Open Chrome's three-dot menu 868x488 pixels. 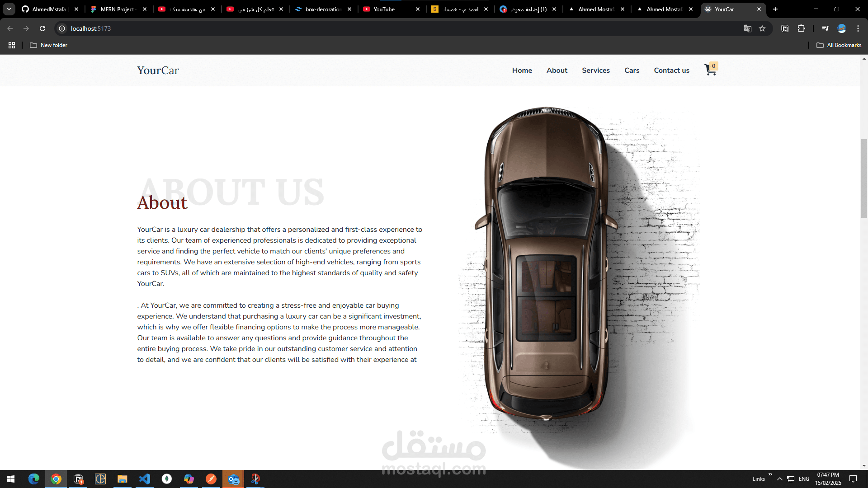(x=858, y=28)
